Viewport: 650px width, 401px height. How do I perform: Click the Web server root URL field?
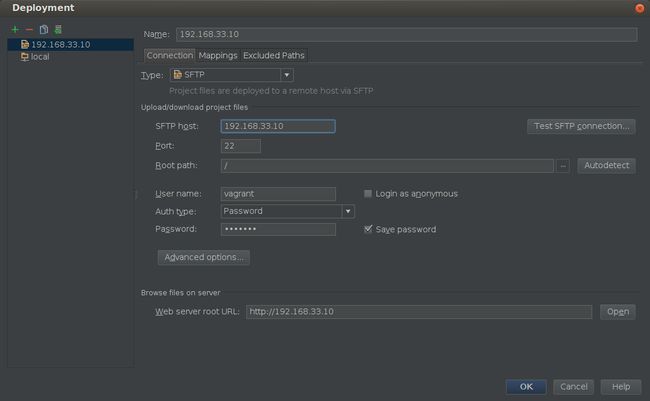coord(419,312)
